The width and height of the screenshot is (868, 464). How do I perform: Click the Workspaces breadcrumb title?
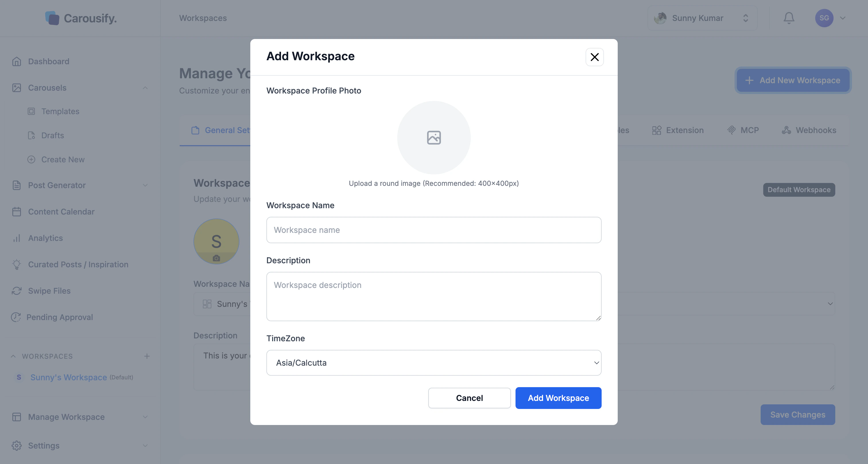click(203, 18)
